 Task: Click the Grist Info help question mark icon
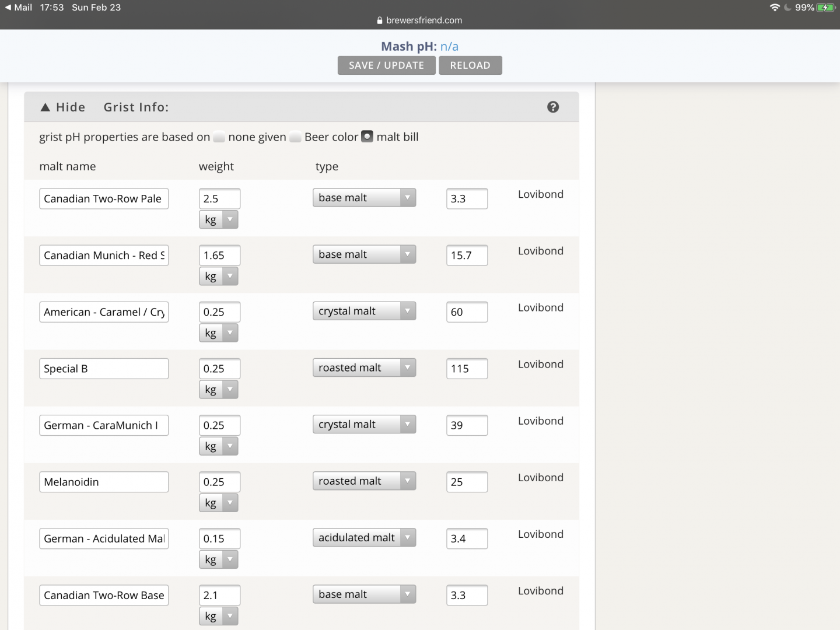tap(553, 107)
